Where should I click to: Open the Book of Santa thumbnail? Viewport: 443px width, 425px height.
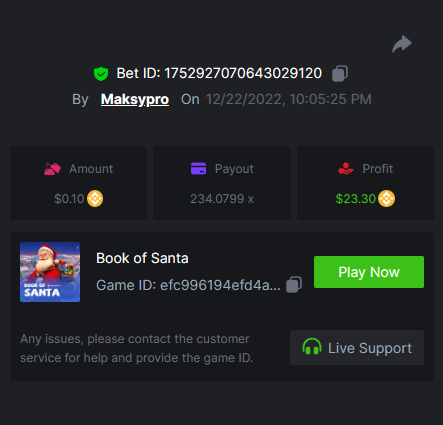[x=50, y=272]
